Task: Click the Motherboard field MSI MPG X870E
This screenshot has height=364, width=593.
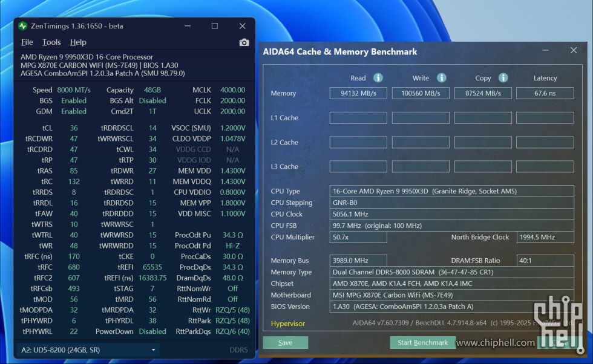Action: pos(451,295)
